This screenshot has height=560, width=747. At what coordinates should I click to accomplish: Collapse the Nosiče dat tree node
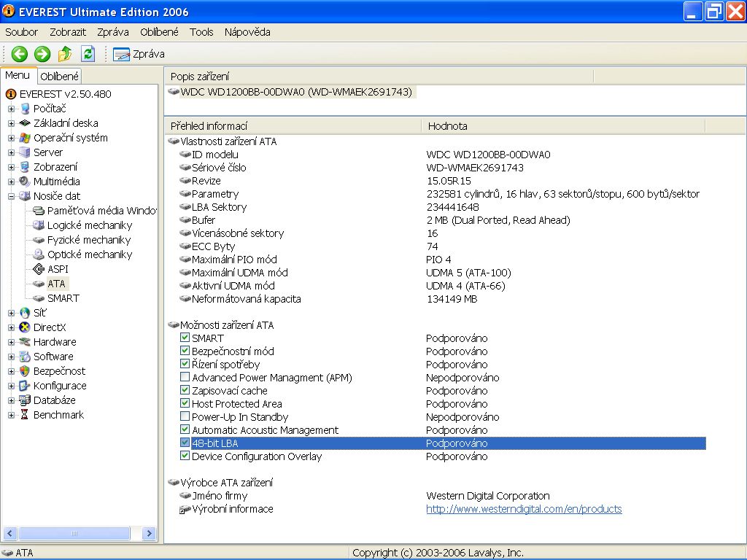click(12, 196)
